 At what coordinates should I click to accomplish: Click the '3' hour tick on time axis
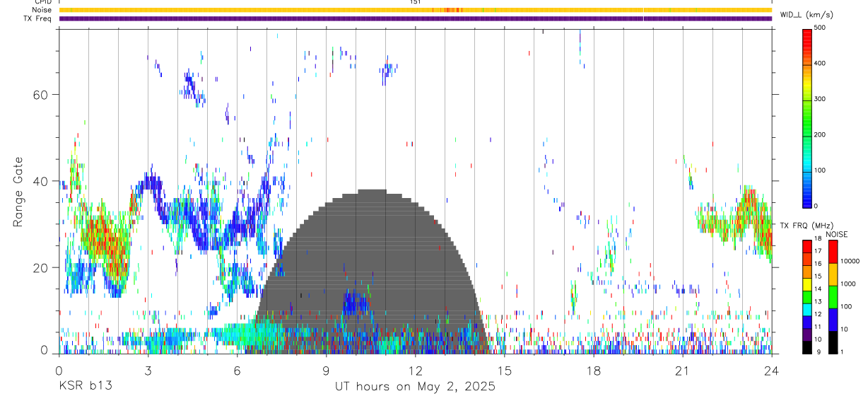click(148, 370)
